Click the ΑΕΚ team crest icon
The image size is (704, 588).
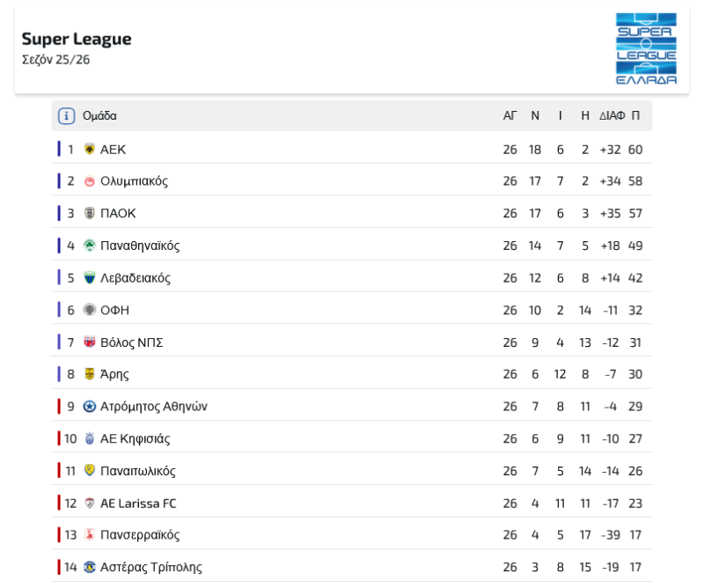coord(89,150)
